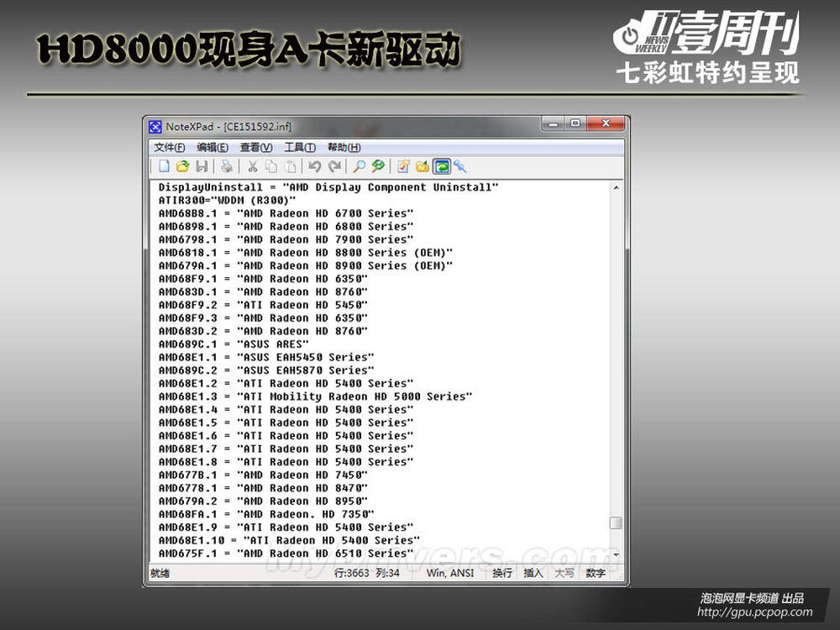The width and height of the screenshot is (840, 630).
Task: Click the AMD68F9.3 Radeon HD 6350 line
Action: point(263,318)
